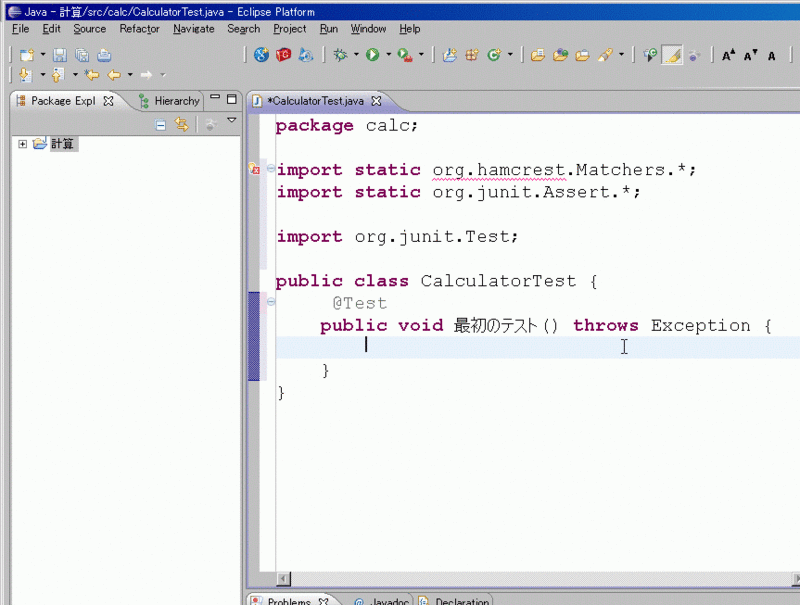This screenshot has height=605, width=800.
Task: Open the Run menu
Action: (x=329, y=29)
